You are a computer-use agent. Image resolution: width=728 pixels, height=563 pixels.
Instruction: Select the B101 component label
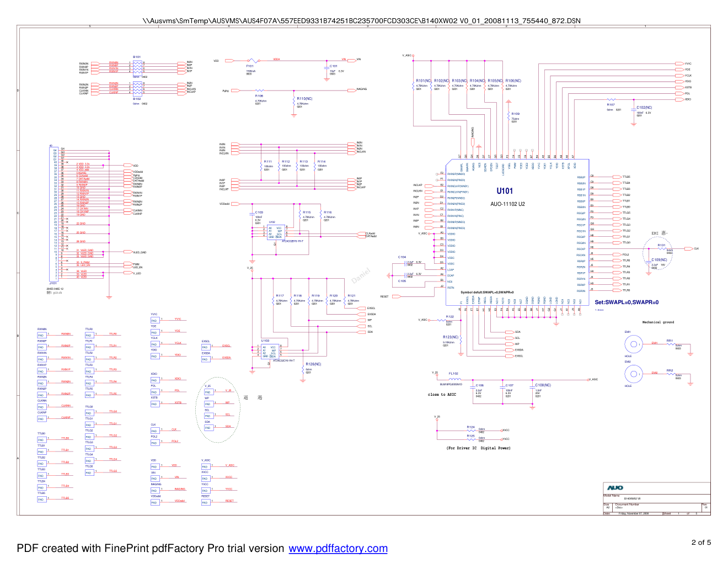[137, 57]
